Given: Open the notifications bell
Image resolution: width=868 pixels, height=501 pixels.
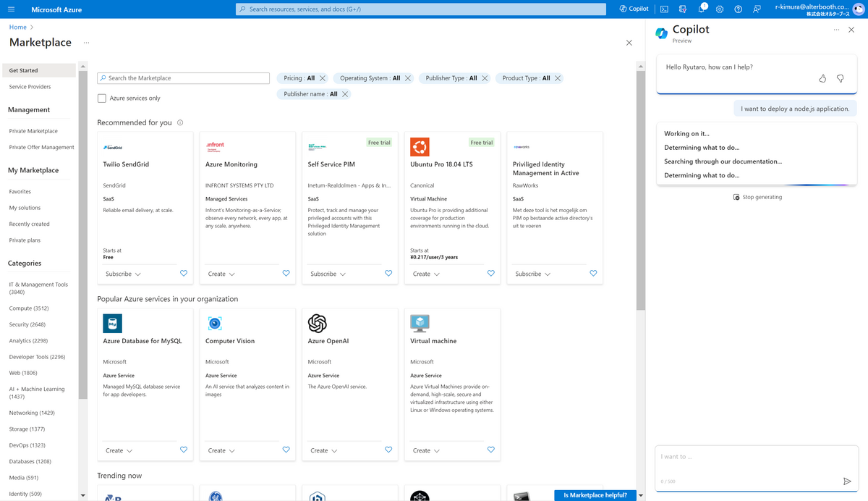Looking at the screenshot, I should (701, 9).
